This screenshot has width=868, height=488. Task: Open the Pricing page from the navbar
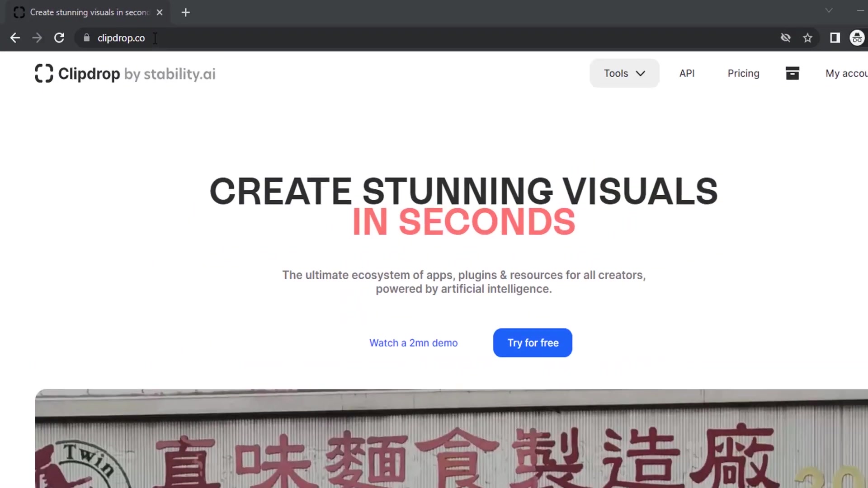coord(743,73)
